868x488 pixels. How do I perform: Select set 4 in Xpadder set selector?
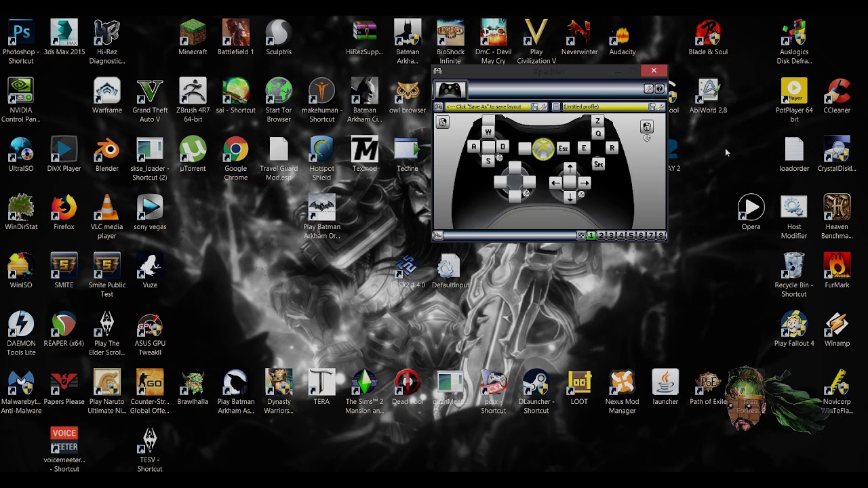tap(621, 235)
